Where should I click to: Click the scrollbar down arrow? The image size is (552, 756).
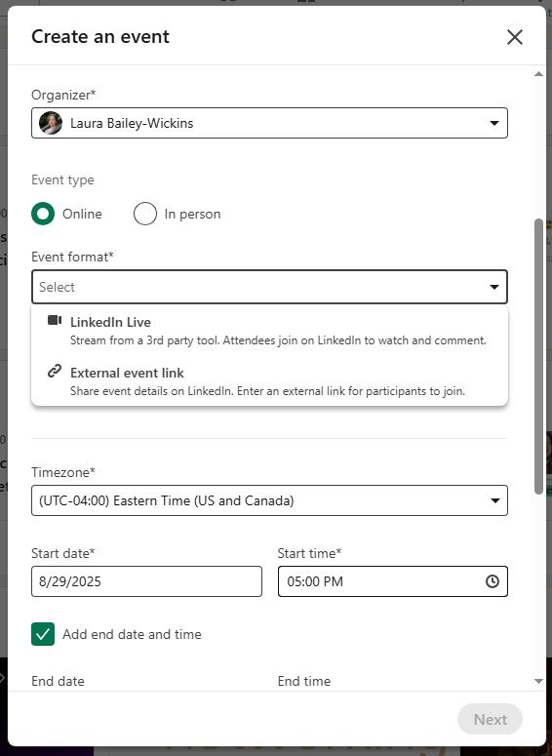click(539, 681)
